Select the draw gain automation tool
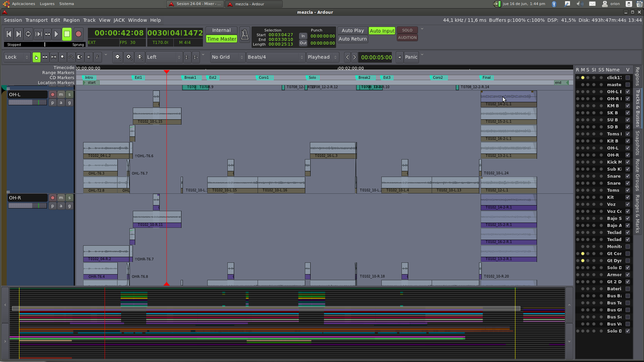644x362 pixels. (71, 57)
